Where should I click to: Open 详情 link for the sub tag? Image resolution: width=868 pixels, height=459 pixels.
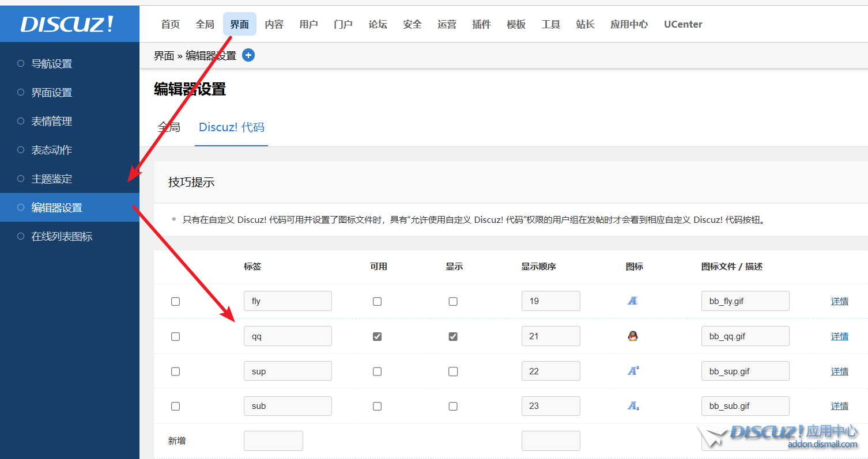(839, 406)
